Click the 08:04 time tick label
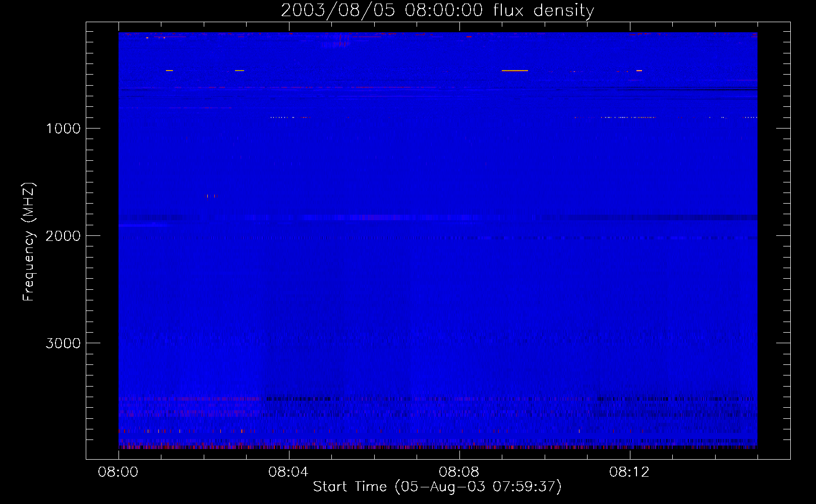Screen dimensions: 816x504 [x=288, y=472]
